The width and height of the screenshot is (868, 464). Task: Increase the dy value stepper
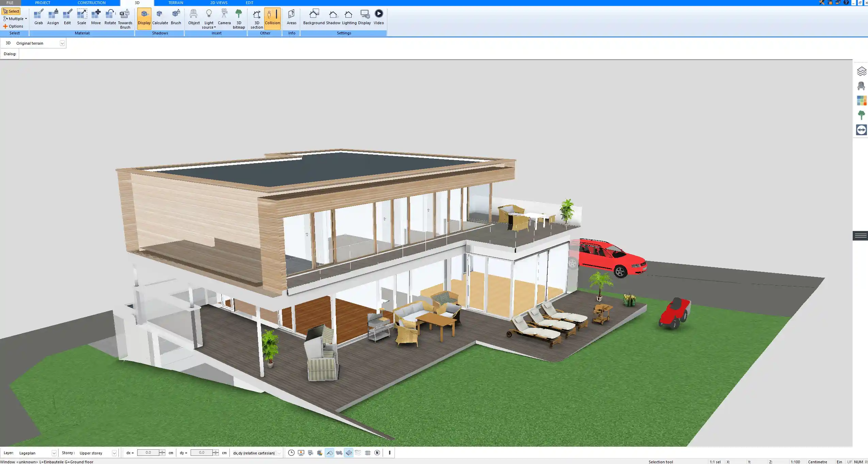click(x=216, y=451)
